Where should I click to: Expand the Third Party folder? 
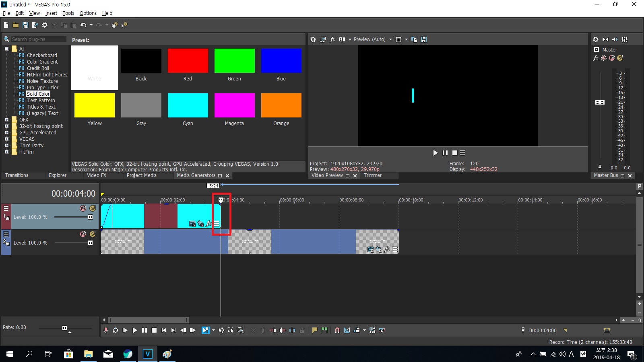click(x=6, y=146)
